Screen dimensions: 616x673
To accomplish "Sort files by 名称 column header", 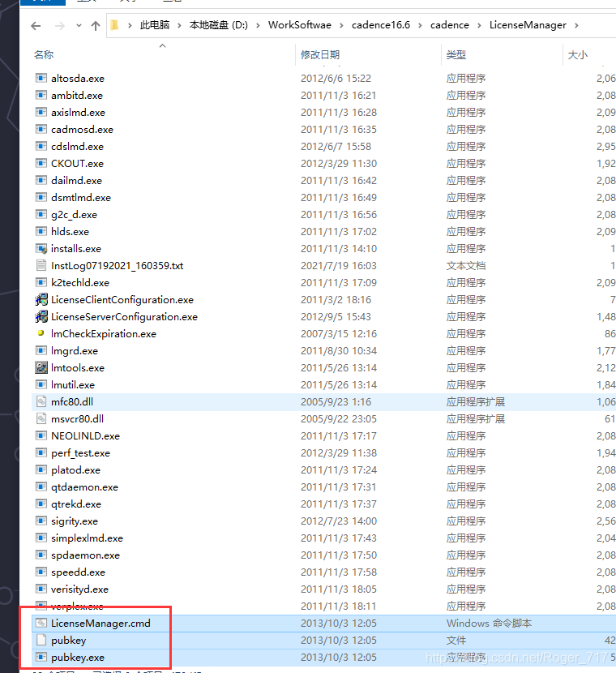I will pyautogui.click(x=44, y=54).
